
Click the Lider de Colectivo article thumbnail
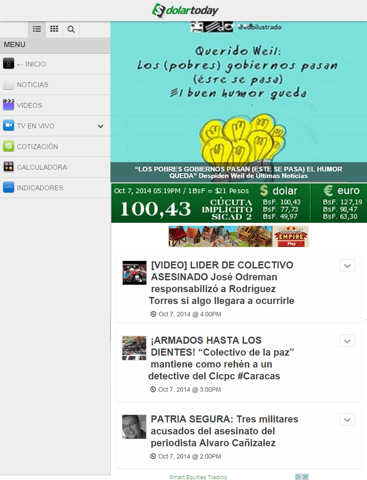coord(134,273)
